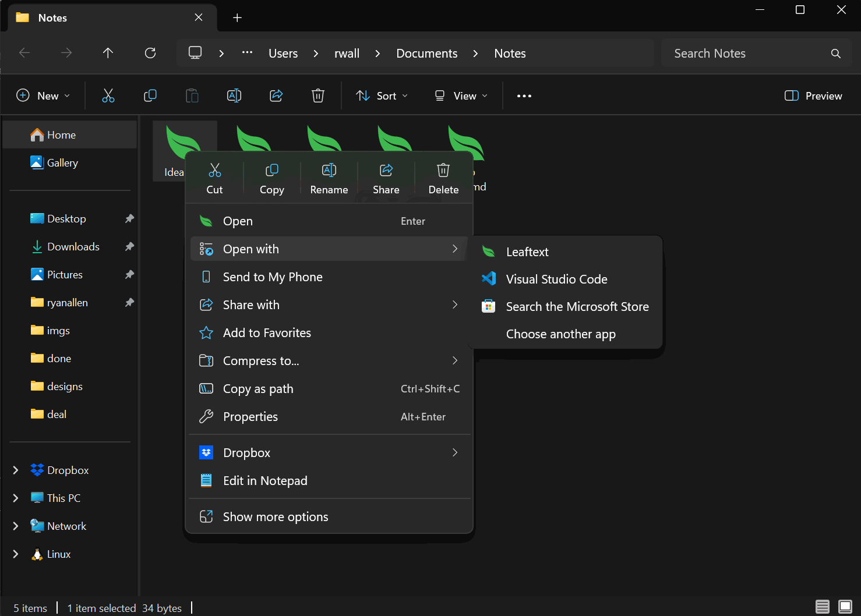861x616 pixels.
Task: Click Notes in the breadcrumb
Action: pyautogui.click(x=510, y=54)
